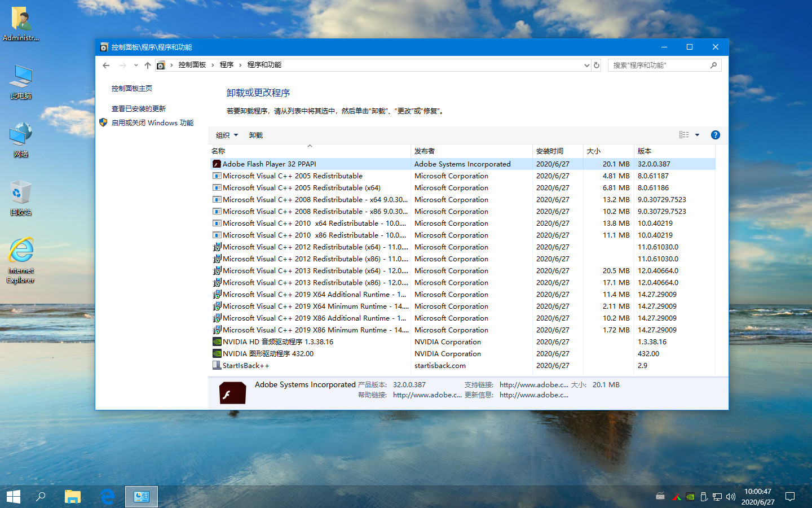The height and width of the screenshot is (508, 812).
Task: Click the 控制面板 breadcrumb
Action: click(192, 65)
